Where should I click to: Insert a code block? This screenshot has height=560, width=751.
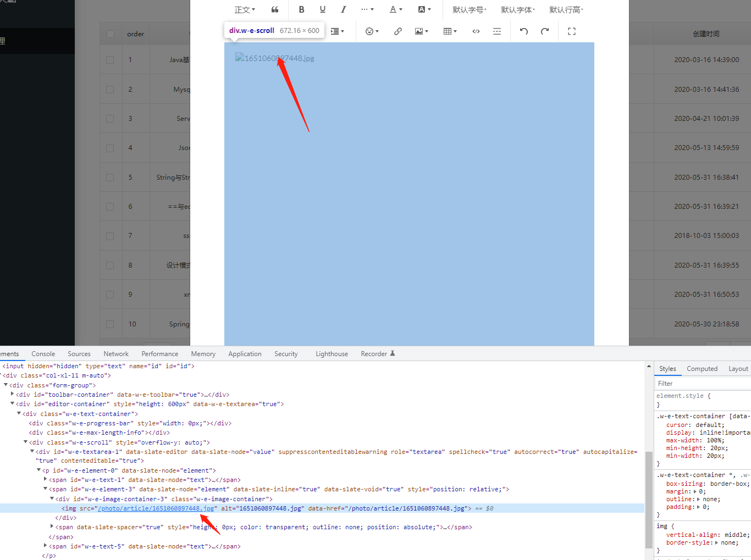click(476, 31)
